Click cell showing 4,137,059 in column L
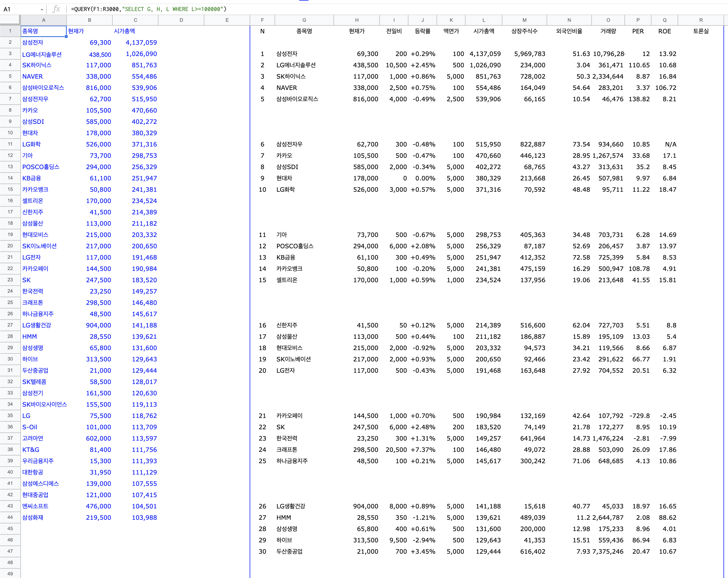The height and width of the screenshot is (578, 728). 485,54
